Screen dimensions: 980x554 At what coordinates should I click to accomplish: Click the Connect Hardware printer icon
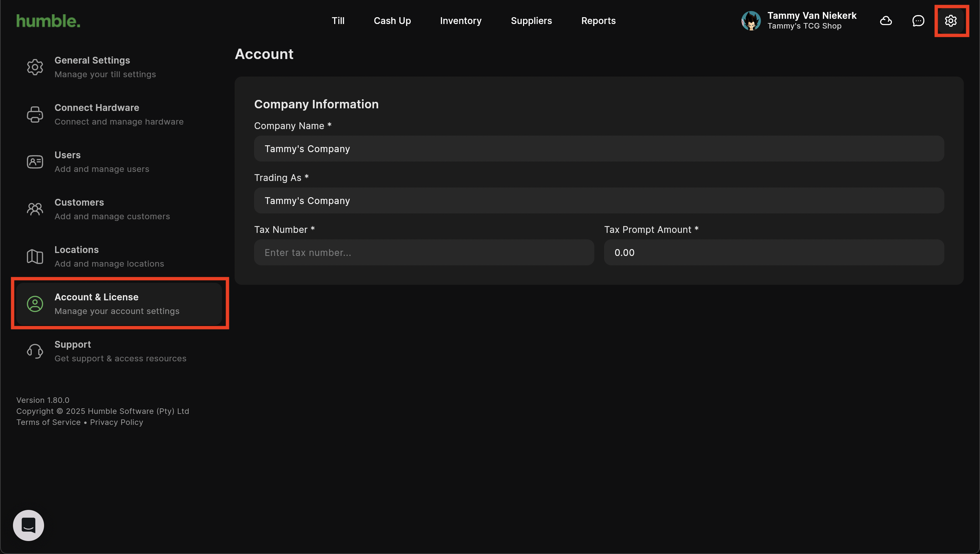(x=35, y=114)
